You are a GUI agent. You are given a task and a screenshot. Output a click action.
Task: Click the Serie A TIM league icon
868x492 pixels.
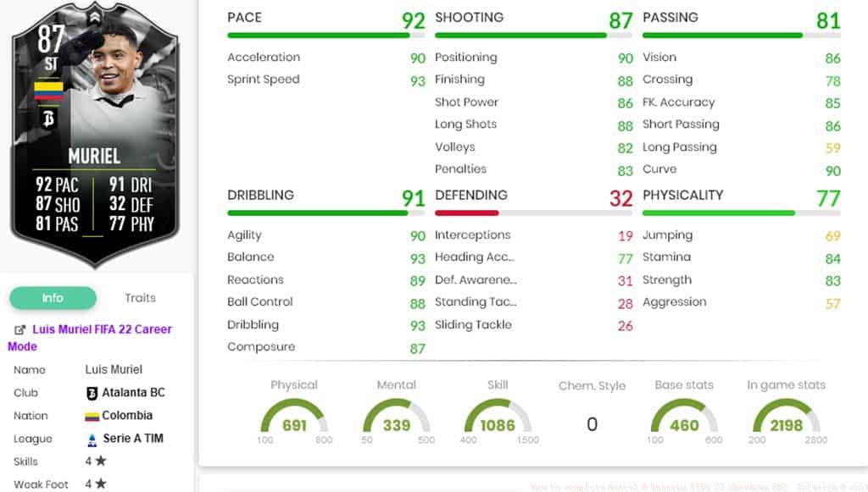92,439
